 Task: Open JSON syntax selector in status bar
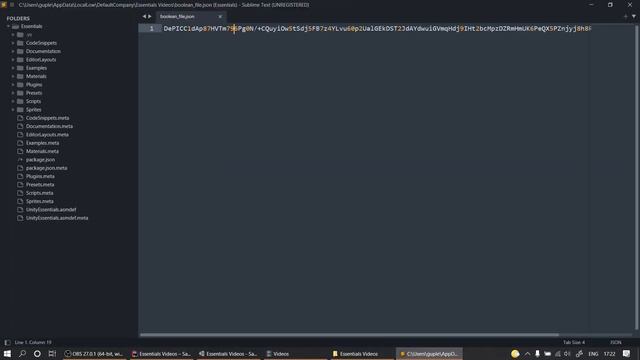coord(616,342)
